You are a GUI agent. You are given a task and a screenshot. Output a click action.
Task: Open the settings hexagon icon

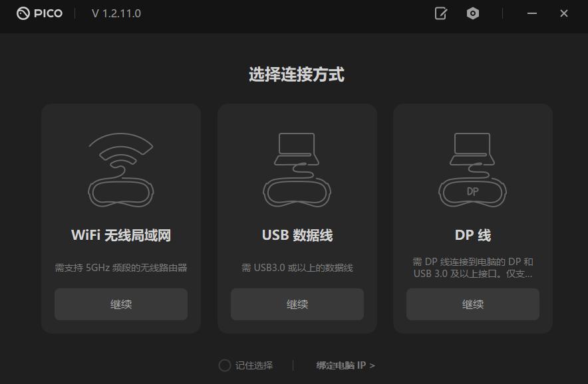pyautogui.click(x=473, y=13)
